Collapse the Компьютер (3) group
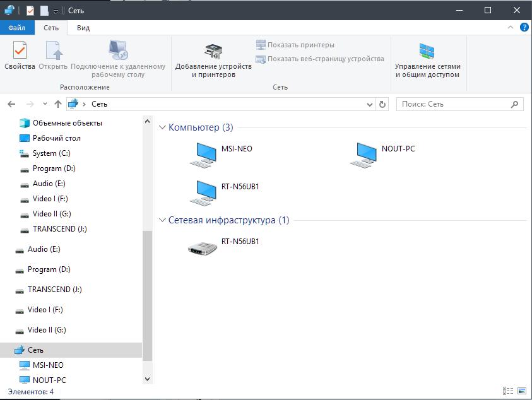 (x=162, y=127)
